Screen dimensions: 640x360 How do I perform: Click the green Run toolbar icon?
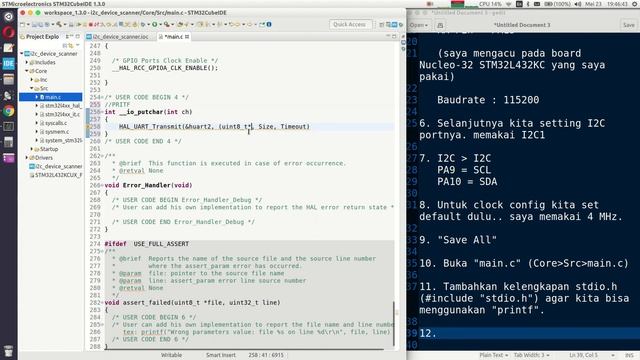[155, 24]
